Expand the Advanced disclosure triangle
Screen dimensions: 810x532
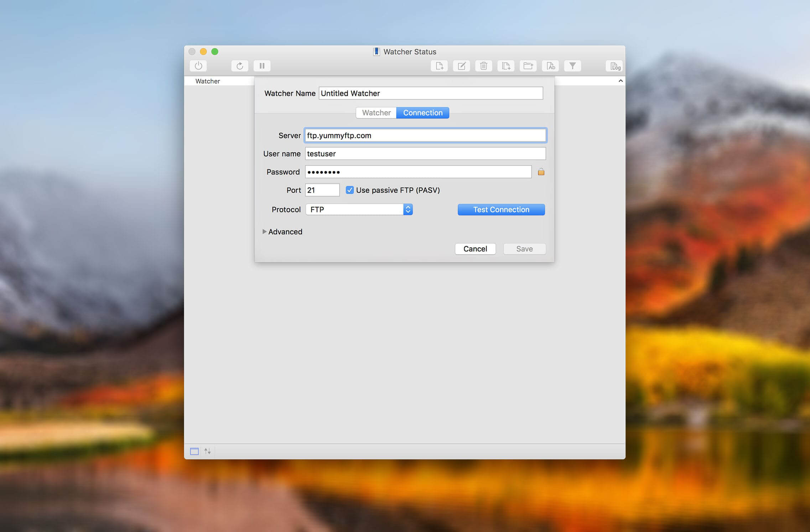tap(264, 232)
